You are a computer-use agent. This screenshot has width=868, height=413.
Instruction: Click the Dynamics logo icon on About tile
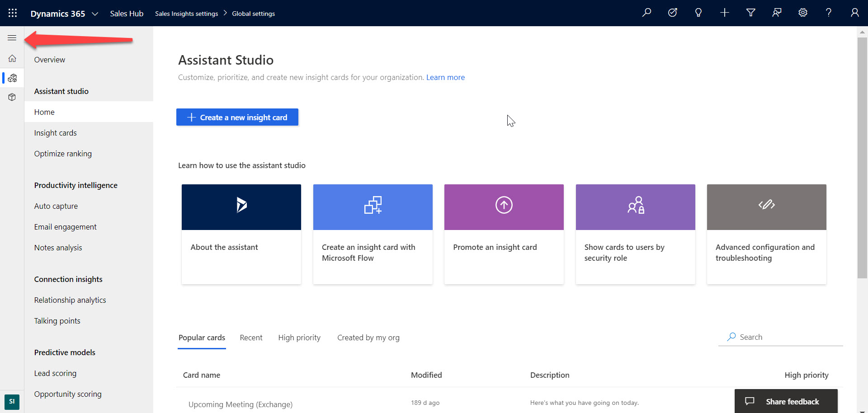pyautogui.click(x=241, y=205)
